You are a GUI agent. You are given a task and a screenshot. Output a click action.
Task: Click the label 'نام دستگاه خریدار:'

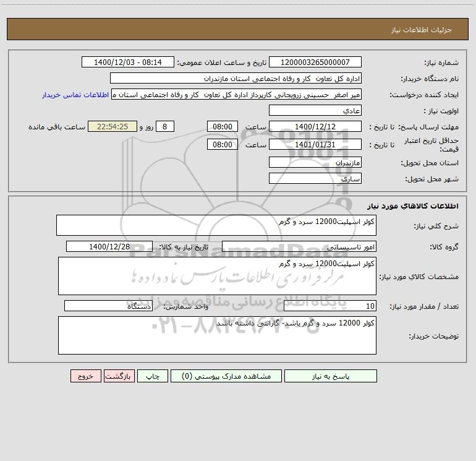click(430, 79)
